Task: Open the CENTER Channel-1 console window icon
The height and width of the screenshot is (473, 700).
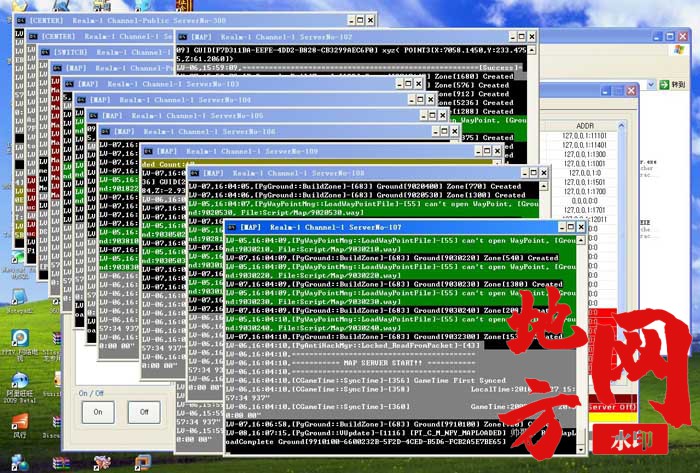Action: coord(33,37)
